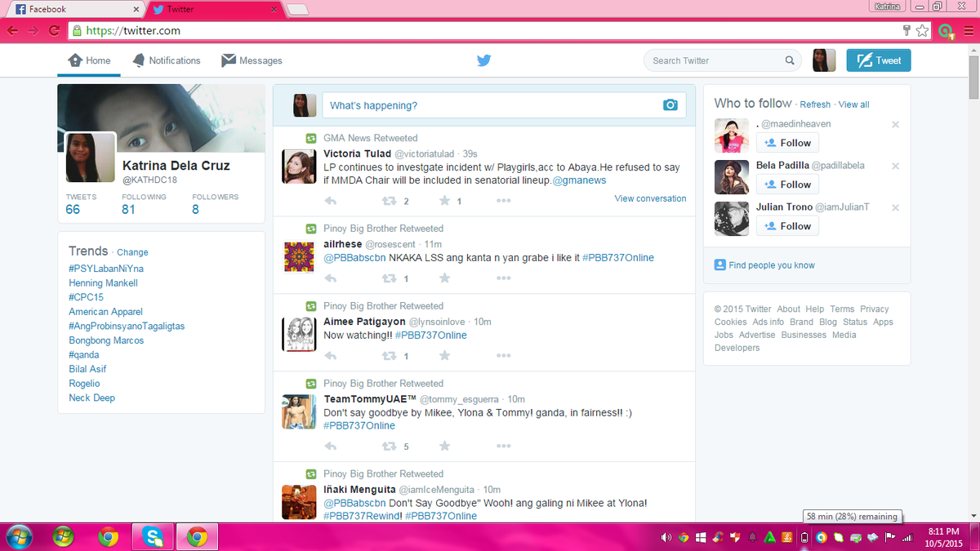The image size is (980, 551).
Task: Open the #PSYLabanNiYna trend
Action: coord(106,269)
